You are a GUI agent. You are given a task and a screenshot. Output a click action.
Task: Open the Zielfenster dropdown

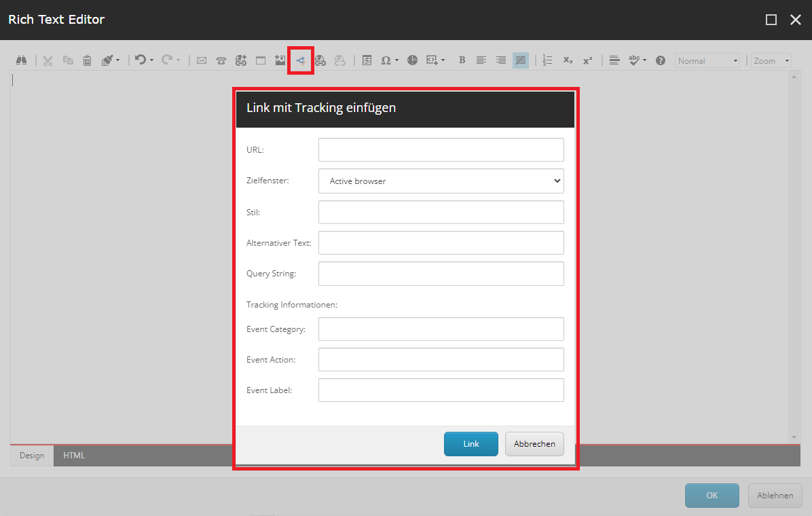coord(441,181)
